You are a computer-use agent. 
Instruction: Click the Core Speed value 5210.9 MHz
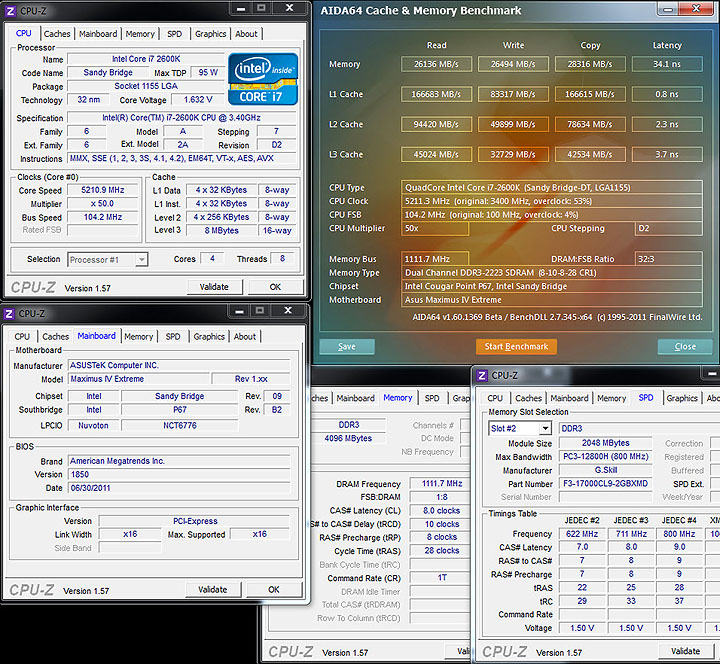coord(103,190)
